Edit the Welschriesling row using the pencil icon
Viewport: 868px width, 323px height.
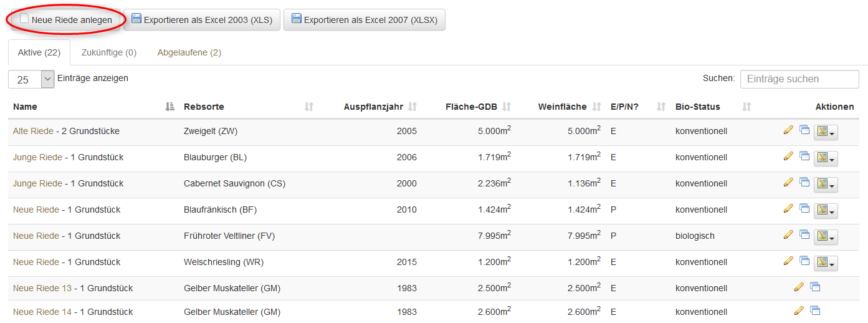[788, 261]
